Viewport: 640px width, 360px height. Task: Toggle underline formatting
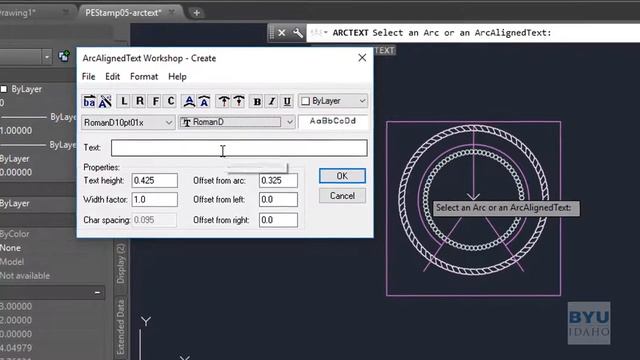click(x=287, y=101)
